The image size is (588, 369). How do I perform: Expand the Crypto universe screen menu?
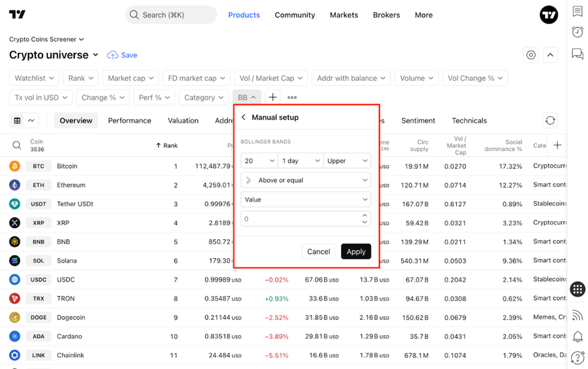click(53, 55)
